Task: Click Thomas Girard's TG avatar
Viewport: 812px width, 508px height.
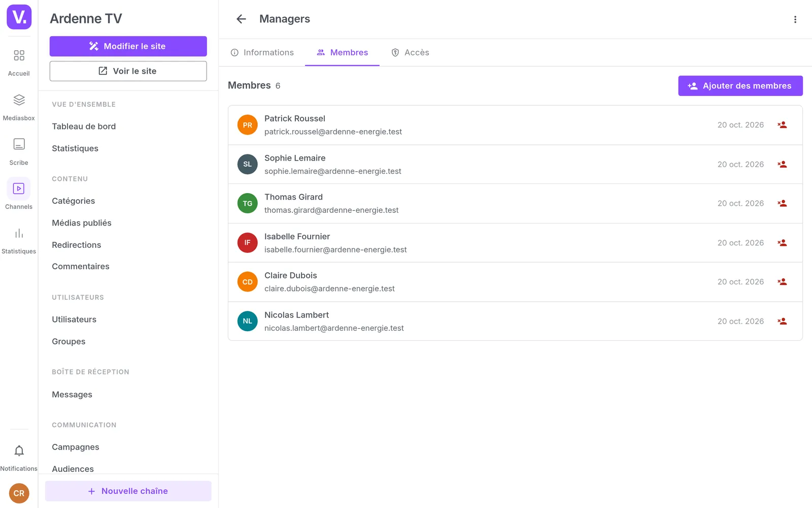Action: tap(248, 203)
